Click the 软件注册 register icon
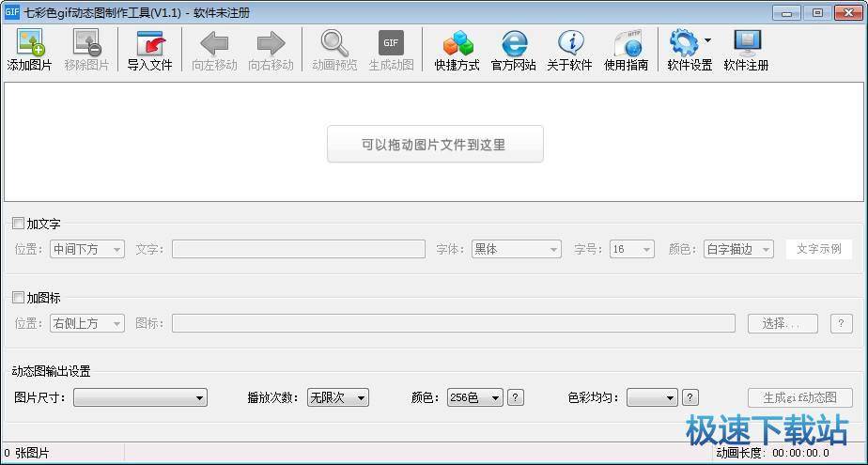This screenshot has height=465, width=868. [x=746, y=43]
